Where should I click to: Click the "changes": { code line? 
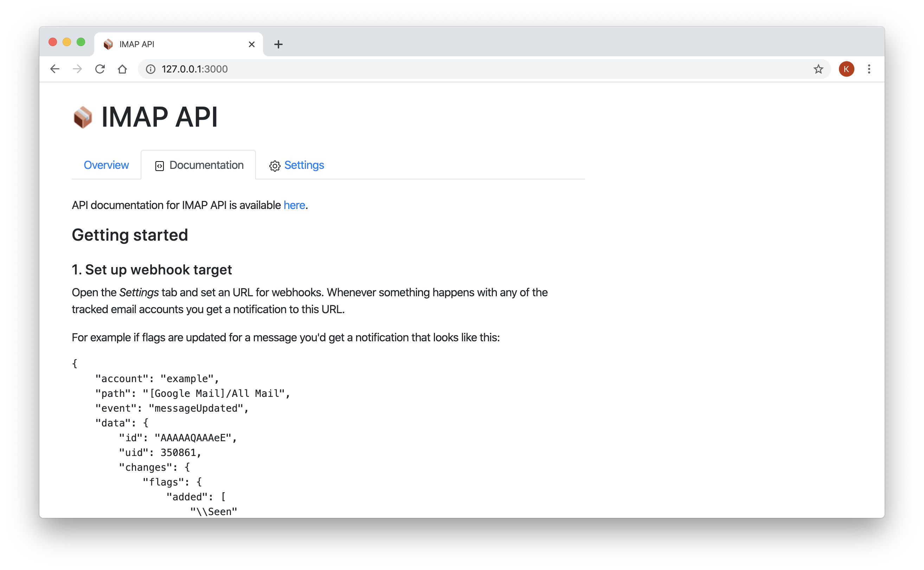[x=154, y=468]
